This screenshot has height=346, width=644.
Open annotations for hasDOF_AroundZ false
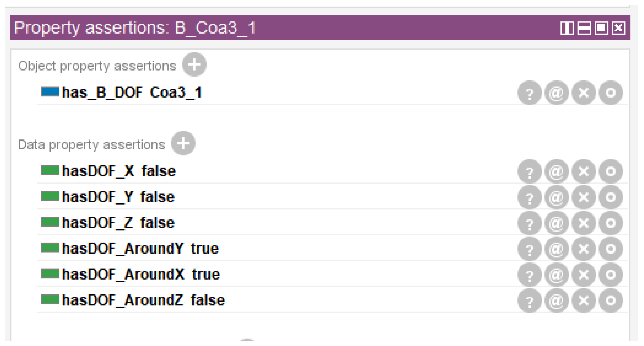556,300
